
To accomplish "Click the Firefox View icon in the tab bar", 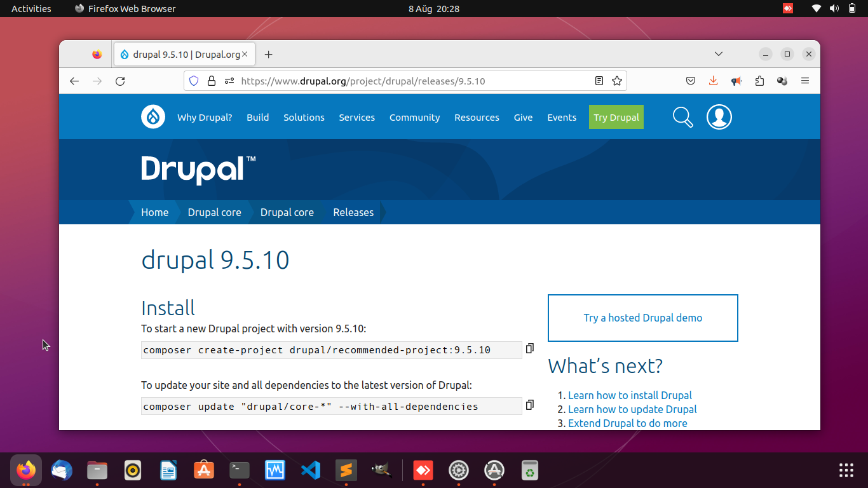I will (97, 55).
